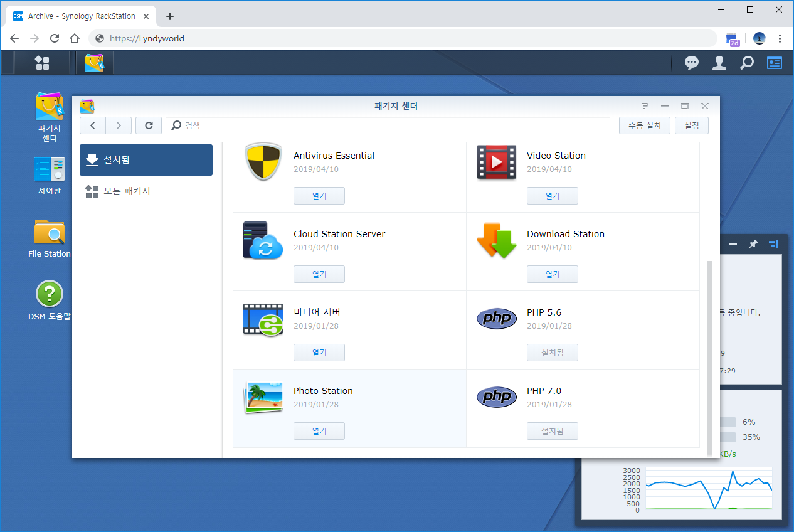This screenshot has height=532, width=794.
Task: Click the package list vertical scrollbar
Action: (709, 358)
